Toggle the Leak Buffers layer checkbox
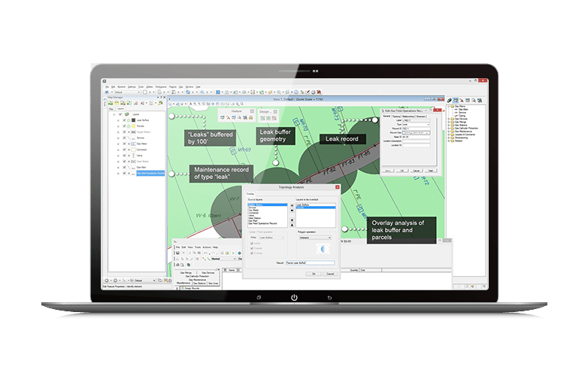The height and width of the screenshot is (382, 588). pyautogui.click(x=124, y=120)
